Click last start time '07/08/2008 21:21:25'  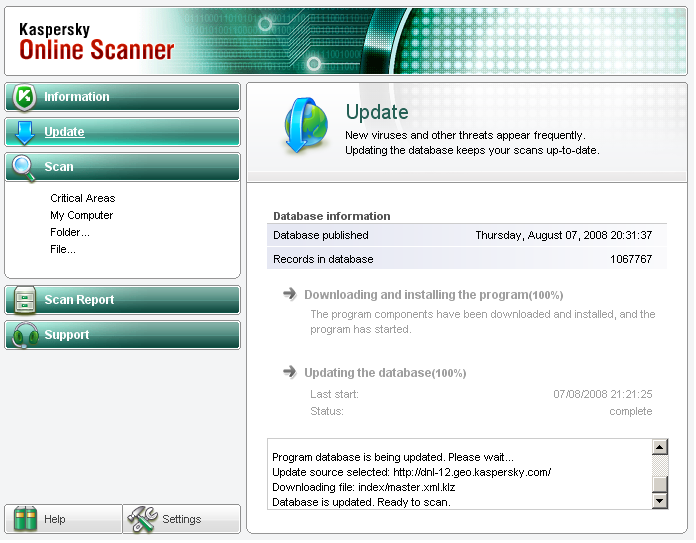pos(604,395)
